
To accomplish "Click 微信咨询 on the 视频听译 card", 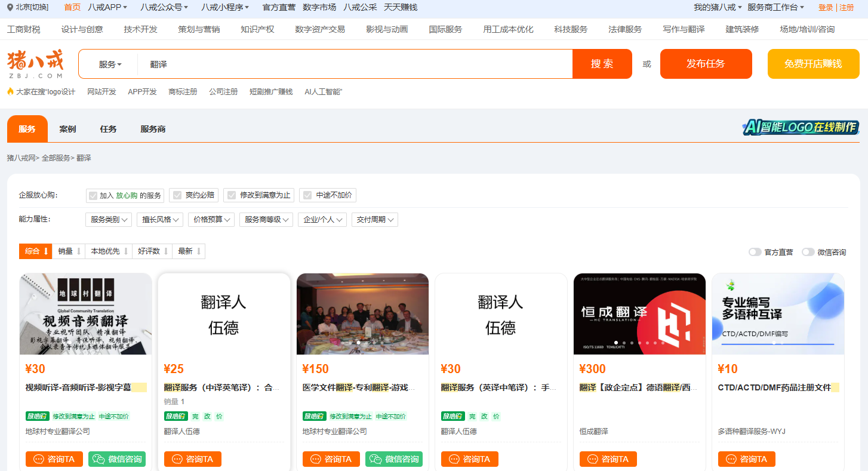I will pos(117,459).
